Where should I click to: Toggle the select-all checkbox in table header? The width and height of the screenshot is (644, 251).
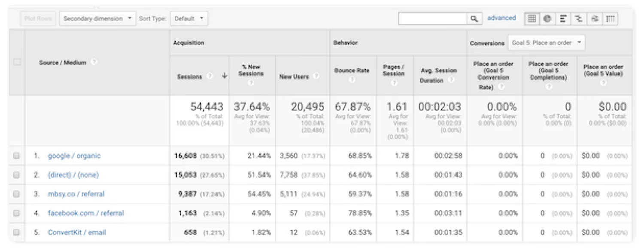[x=17, y=62]
